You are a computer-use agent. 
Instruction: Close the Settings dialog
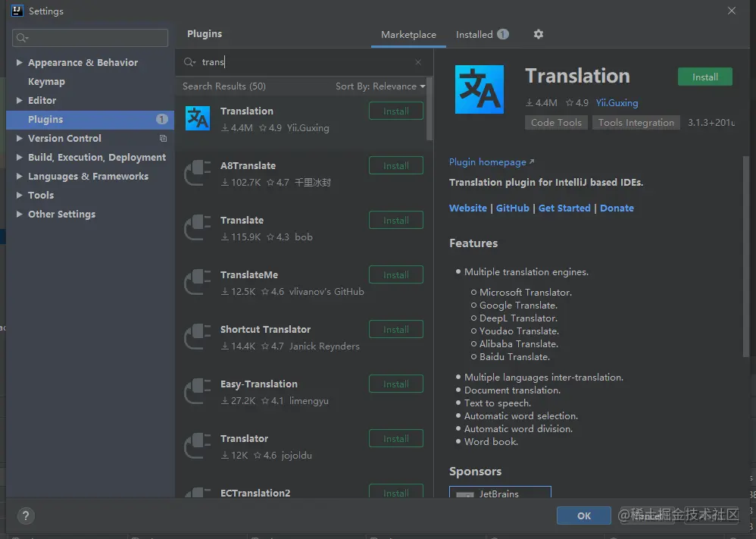732,11
